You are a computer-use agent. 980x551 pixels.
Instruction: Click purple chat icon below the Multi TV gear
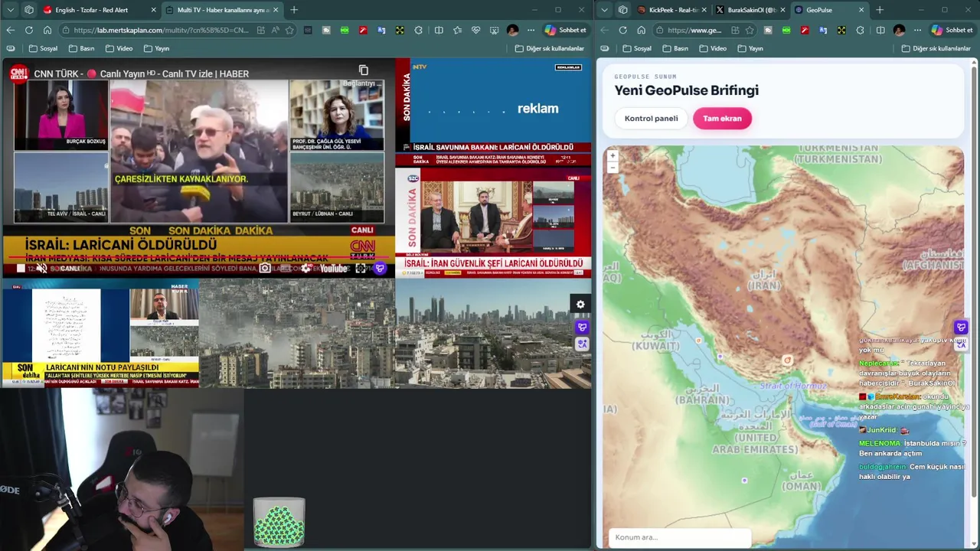click(x=582, y=328)
